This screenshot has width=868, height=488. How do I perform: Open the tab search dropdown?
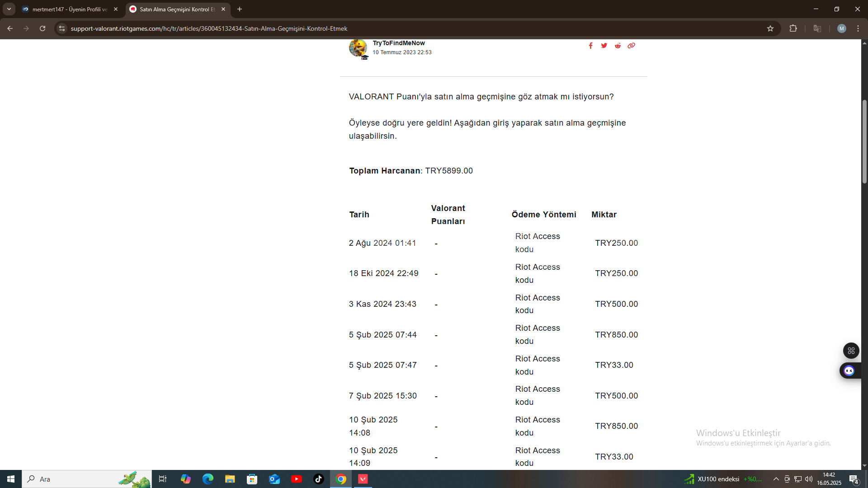coord(9,9)
